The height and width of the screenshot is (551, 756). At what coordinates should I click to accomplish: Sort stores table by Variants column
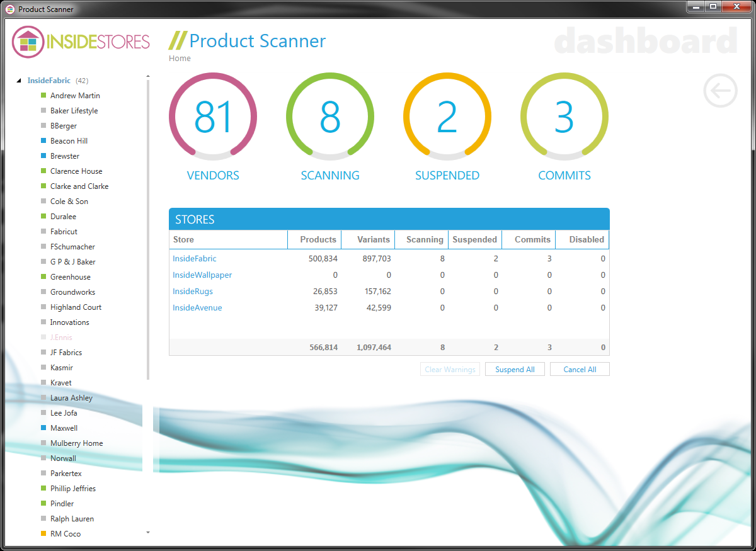click(368, 239)
